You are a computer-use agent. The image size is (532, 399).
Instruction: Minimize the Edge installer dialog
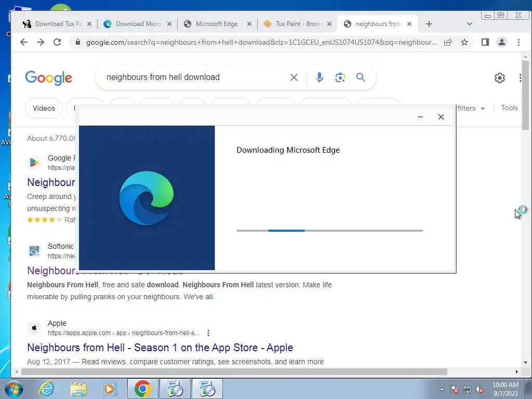[x=420, y=117]
